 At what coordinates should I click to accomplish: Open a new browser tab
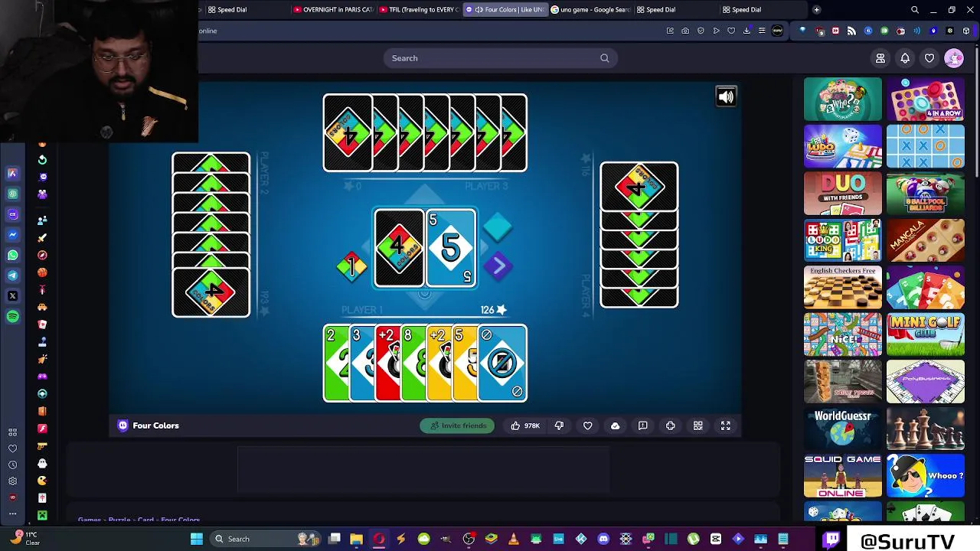point(816,10)
